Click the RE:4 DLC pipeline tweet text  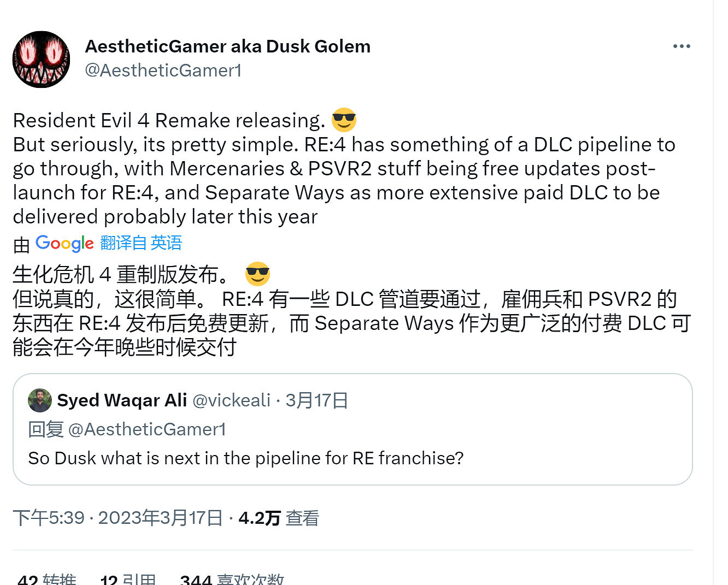(x=328, y=168)
